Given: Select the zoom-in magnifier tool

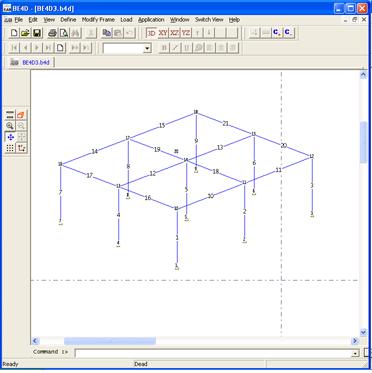Looking at the screenshot, I should [10, 126].
